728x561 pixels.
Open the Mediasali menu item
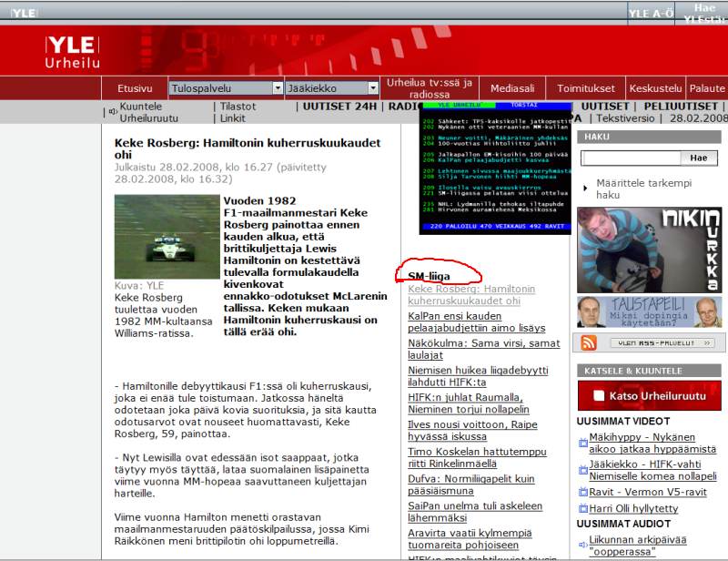(x=512, y=89)
